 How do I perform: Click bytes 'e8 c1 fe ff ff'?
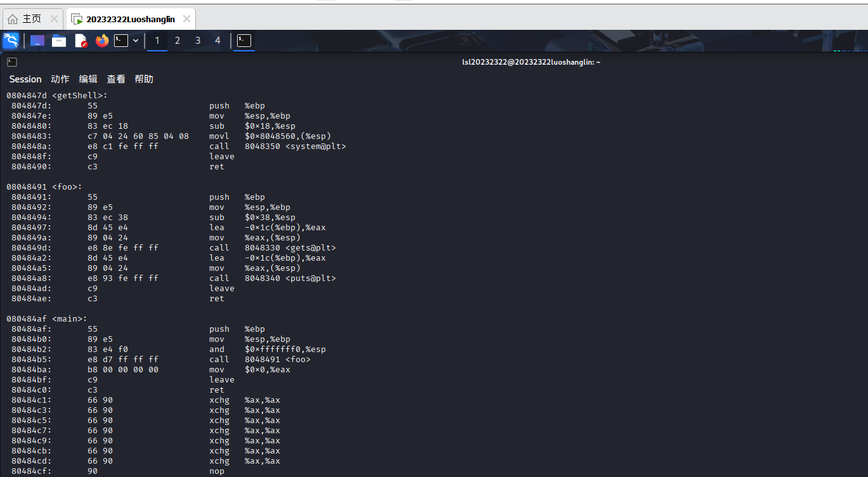123,147
